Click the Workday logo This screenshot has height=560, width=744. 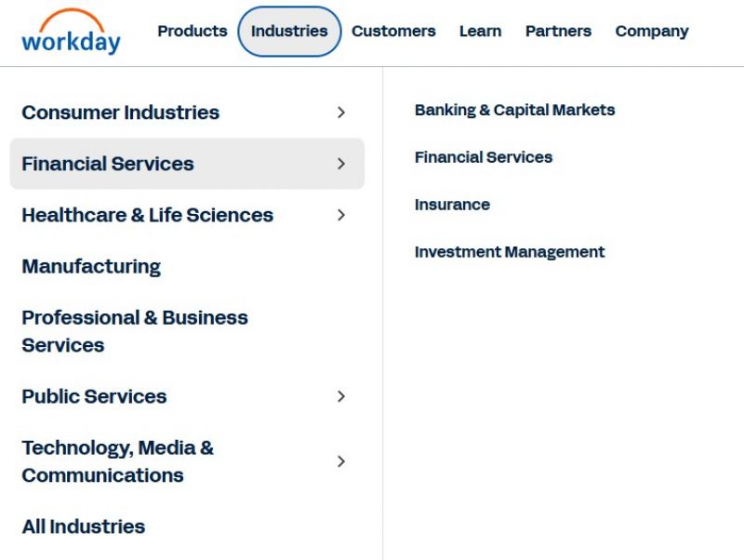pos(72,32)
